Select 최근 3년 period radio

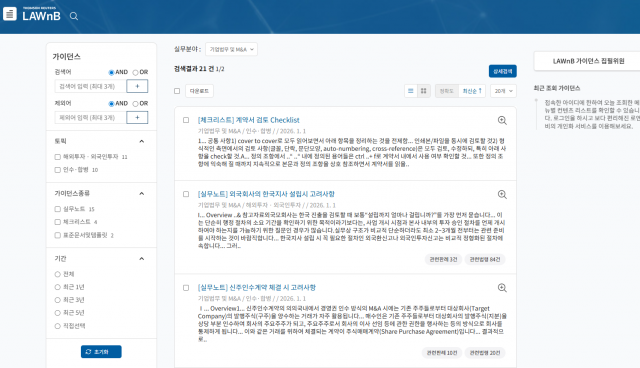pyautogui.click(x=58, y=300)
